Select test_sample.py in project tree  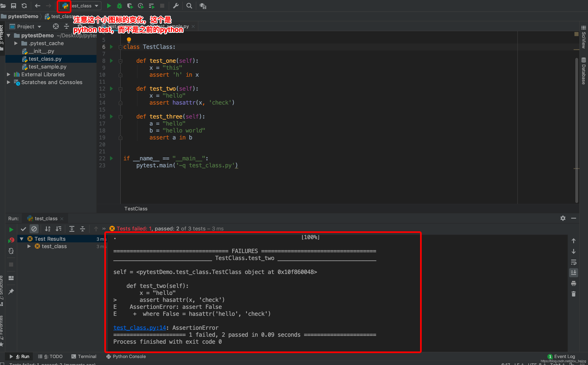pos(47,67)
